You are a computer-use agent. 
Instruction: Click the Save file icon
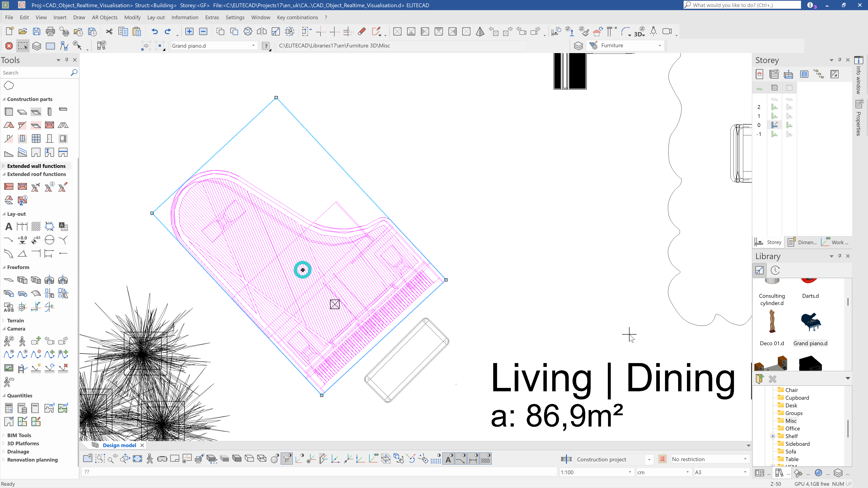tap(36, 31)
